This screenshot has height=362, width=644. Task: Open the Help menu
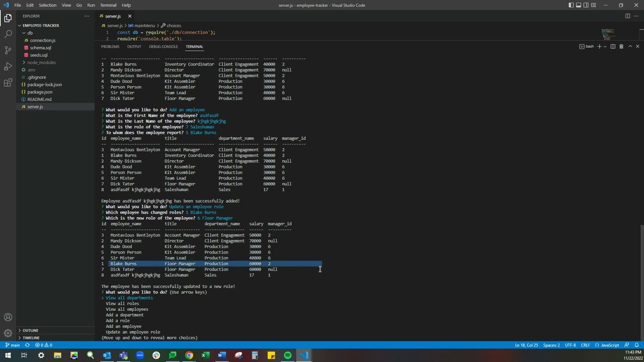[126, 5]
